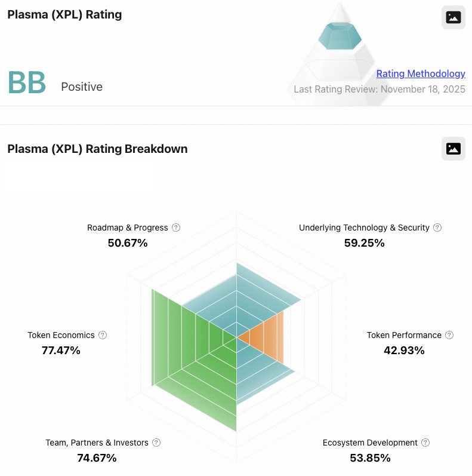472x476 pixels.
Task: Open help icon for Underlying Technology & Security
Action: [x=437, y=228]
